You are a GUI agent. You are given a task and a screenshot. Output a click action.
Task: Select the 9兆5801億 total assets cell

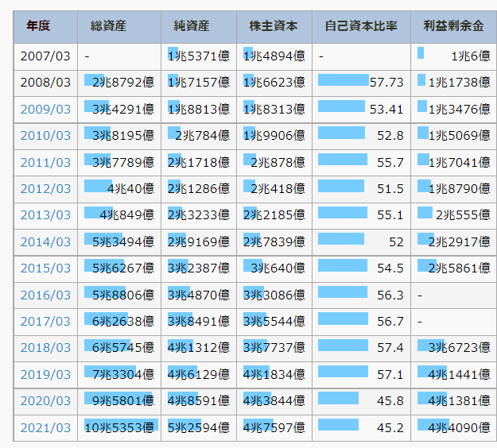[x=119, y=401]
